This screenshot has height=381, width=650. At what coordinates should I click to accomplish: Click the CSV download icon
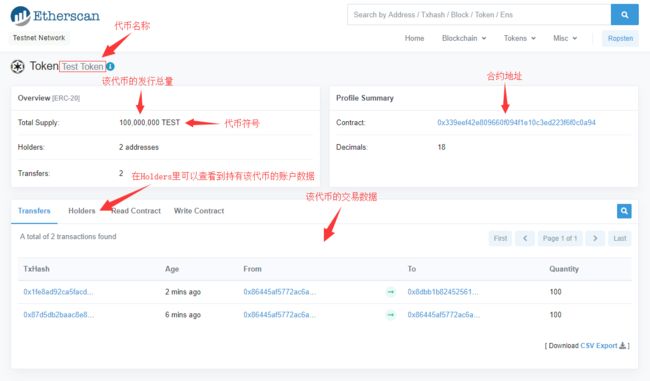click(622, 346)
